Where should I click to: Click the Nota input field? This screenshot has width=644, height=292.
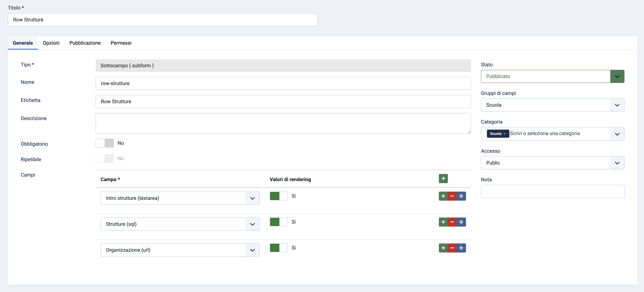pos(552,191)
